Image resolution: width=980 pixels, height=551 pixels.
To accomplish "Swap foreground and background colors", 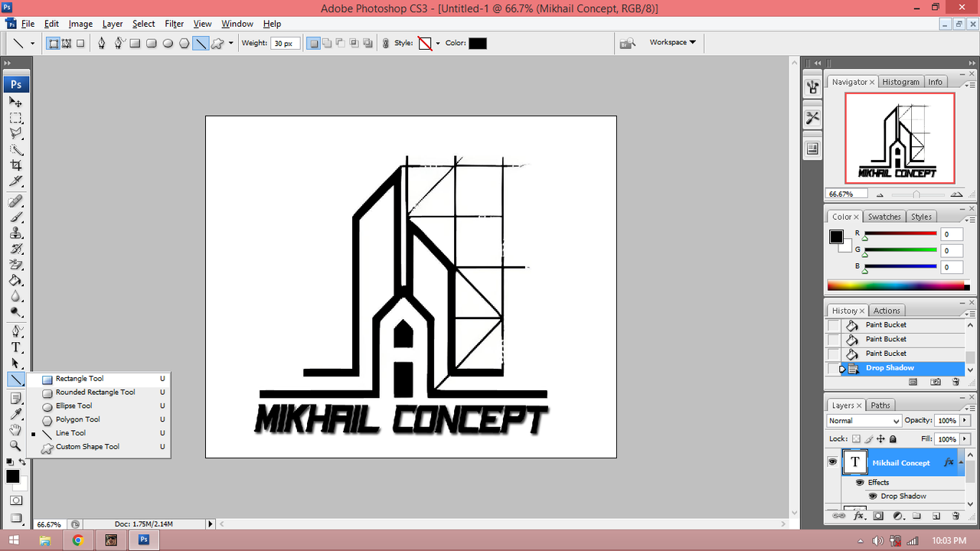I will tap(22, 461).
